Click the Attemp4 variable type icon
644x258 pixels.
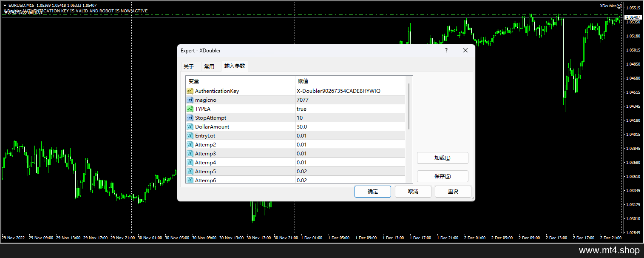190,163
